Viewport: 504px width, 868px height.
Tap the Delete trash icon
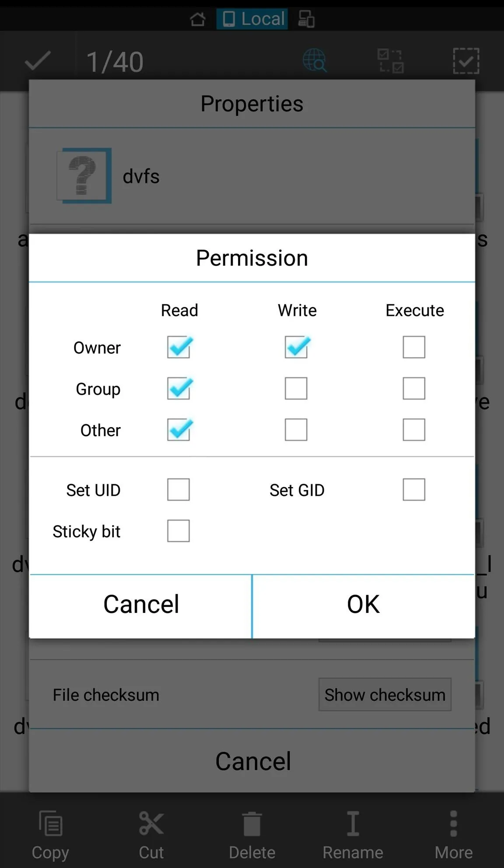pos(252,835)
